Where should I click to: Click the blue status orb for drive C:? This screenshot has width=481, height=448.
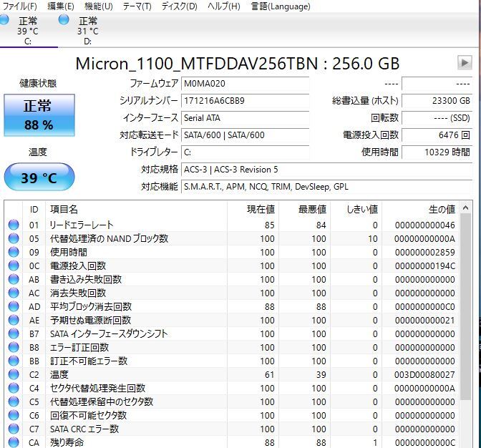coord(6,20)
